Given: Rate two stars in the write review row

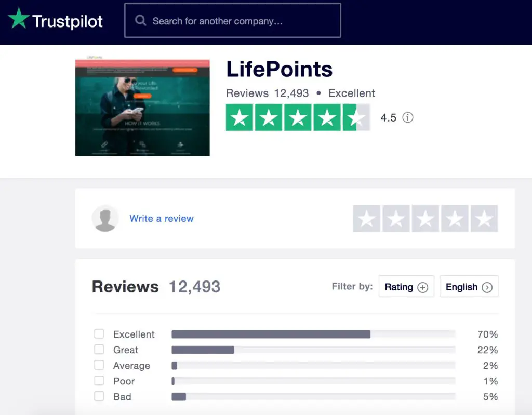Looking at the screenshot, I should 396,218.
